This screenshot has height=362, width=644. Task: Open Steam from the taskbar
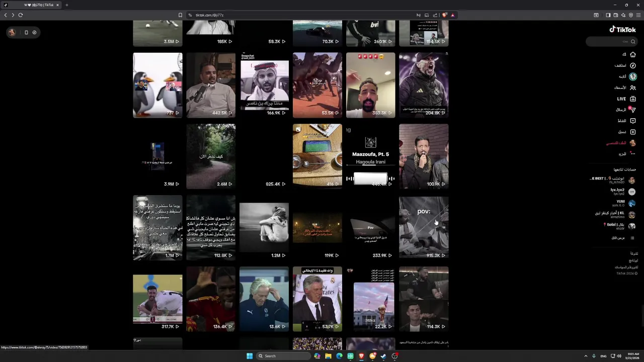pyautogui.click(x=383, y=356)
